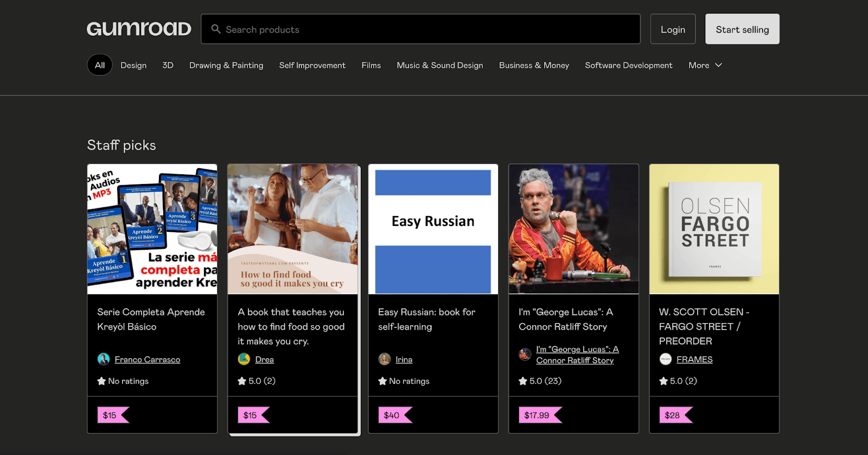
Task: Open I'm "George Lucas" product title
Action: [x=566, y=319]
